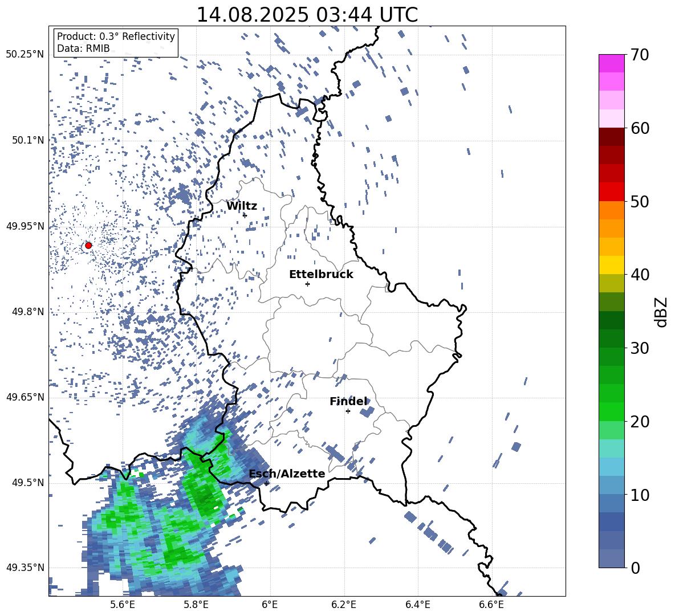
Task: Pick the magenta top colorbar swatch
Action: [x=611, y=63]
